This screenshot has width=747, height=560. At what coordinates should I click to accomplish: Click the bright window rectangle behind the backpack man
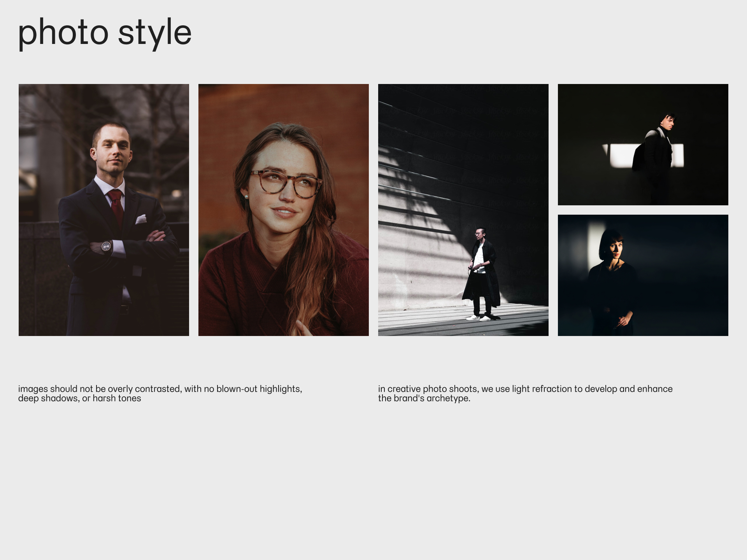click(622, 156)
